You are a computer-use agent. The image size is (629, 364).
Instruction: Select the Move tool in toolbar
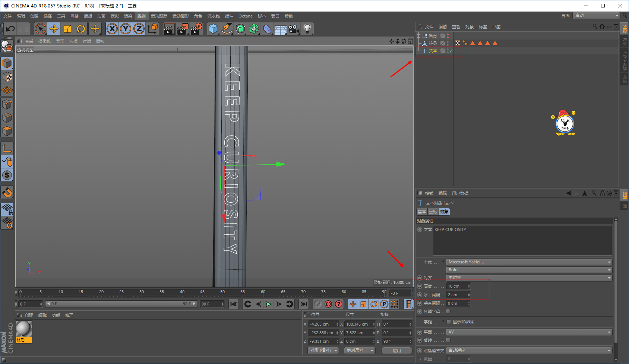click(x=54, y=29)
